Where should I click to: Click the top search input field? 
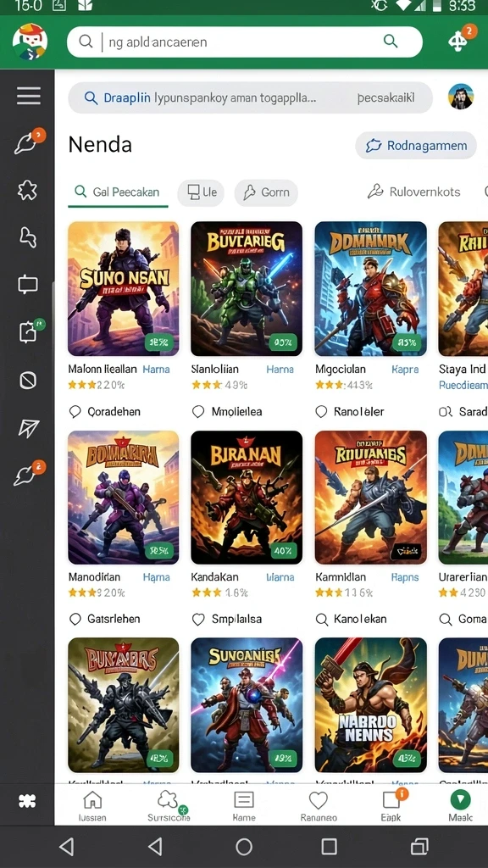(x=245, y=42)
